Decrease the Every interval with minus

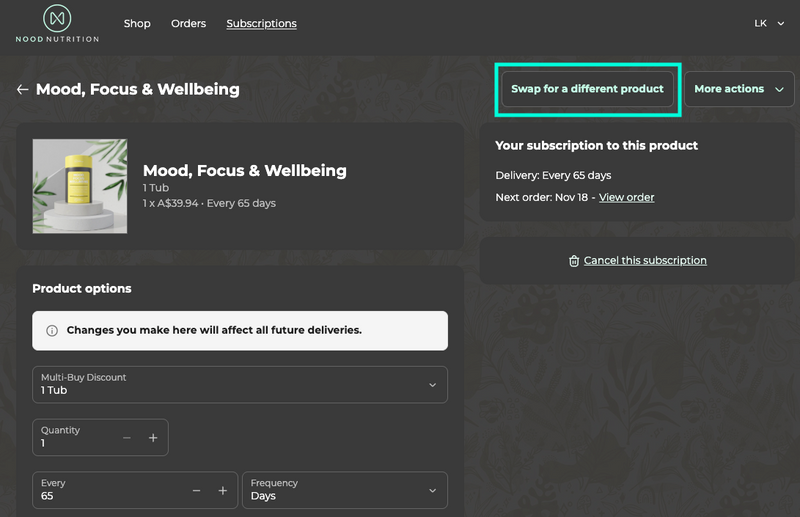pyautogui.click(x=196, y=491)
